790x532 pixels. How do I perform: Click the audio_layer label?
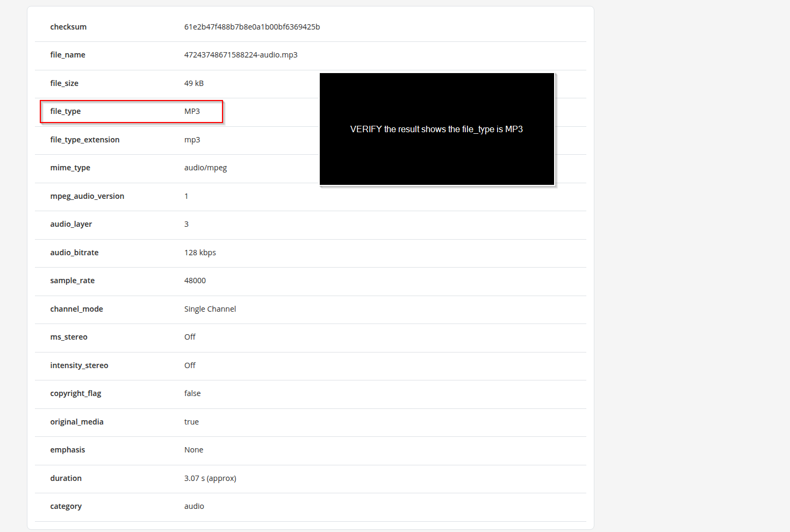tap(71, 224)
